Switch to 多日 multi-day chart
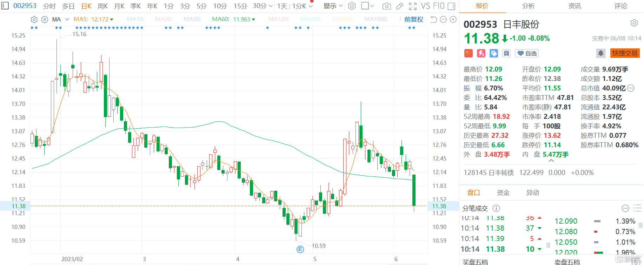 pos(68,6)
